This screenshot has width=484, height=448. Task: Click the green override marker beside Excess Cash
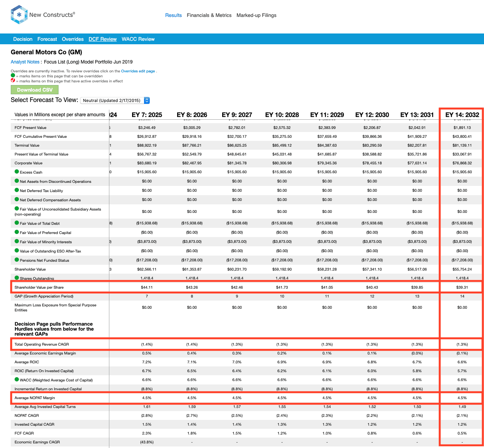[17, 172]
